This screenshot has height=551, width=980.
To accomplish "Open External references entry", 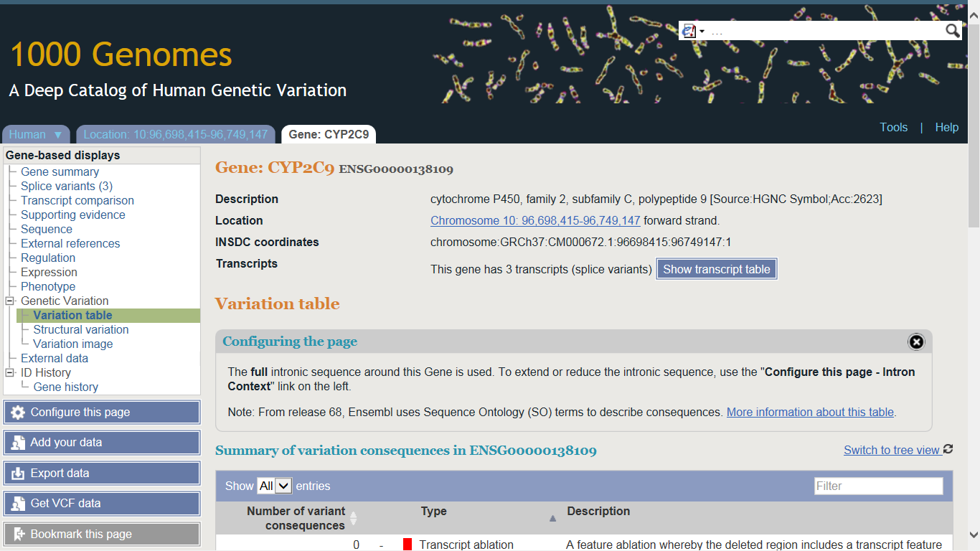I will [70, 243].
